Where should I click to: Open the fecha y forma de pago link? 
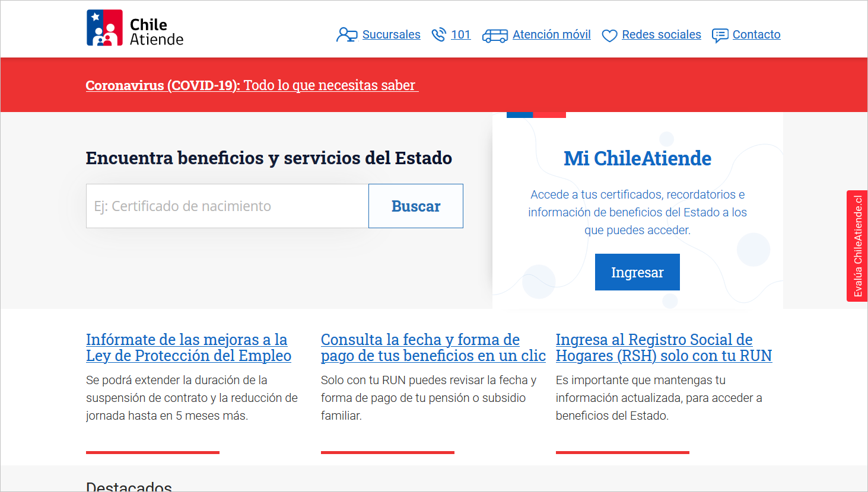point(433,347)
